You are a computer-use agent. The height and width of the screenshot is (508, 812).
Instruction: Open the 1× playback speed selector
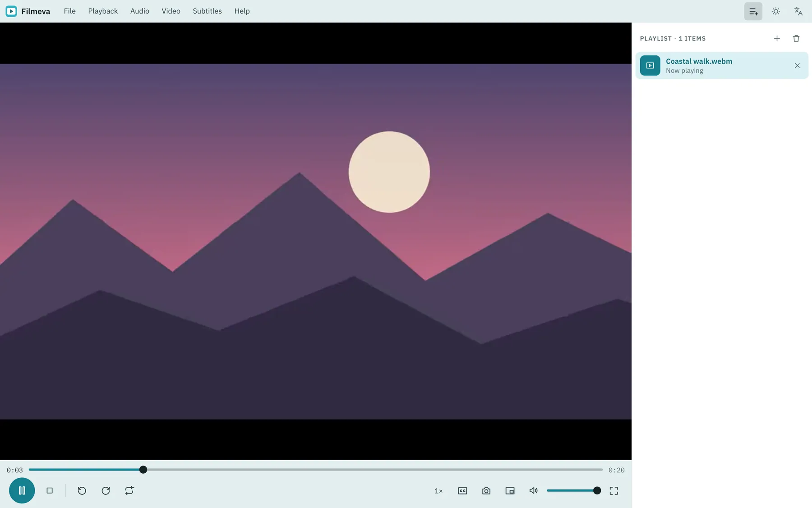[438, 491]
